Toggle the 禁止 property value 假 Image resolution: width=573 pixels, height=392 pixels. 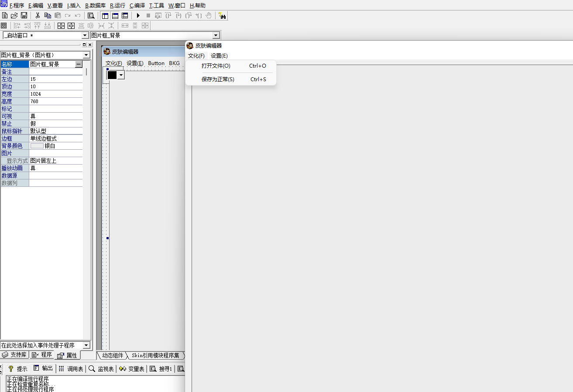[55, 124]
